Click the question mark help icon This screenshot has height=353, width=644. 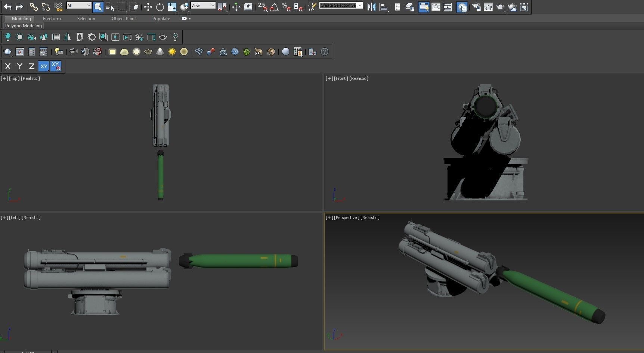[325, 52]
